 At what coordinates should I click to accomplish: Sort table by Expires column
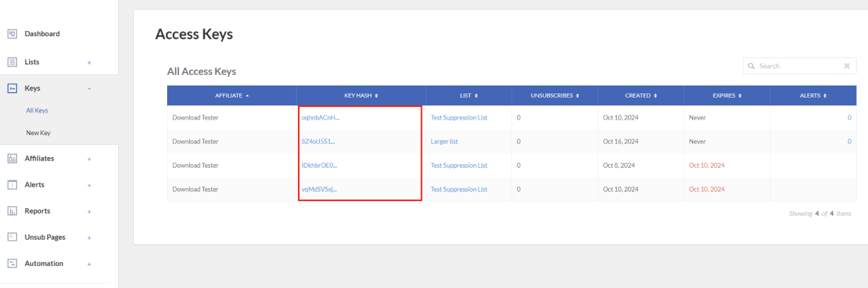click(x=726, y=96)
